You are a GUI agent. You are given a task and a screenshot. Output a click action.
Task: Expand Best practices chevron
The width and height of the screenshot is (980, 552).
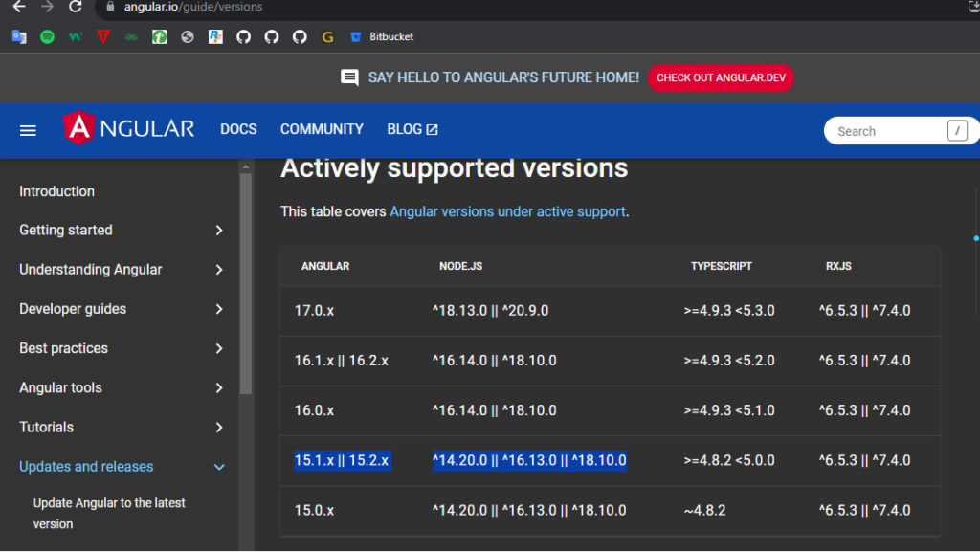[x=219, y=348]
